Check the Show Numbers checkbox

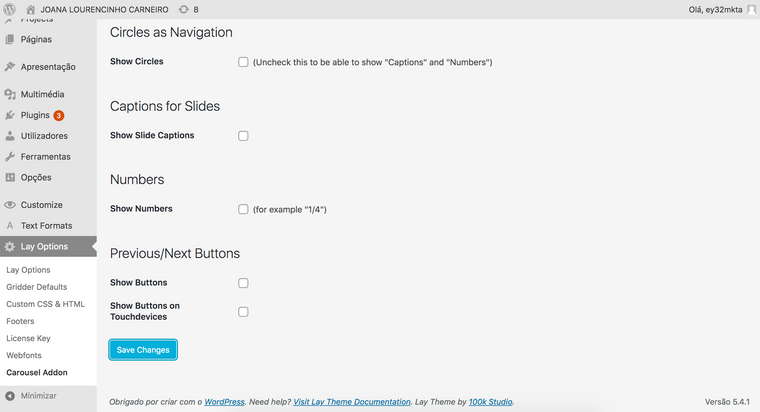243,209
